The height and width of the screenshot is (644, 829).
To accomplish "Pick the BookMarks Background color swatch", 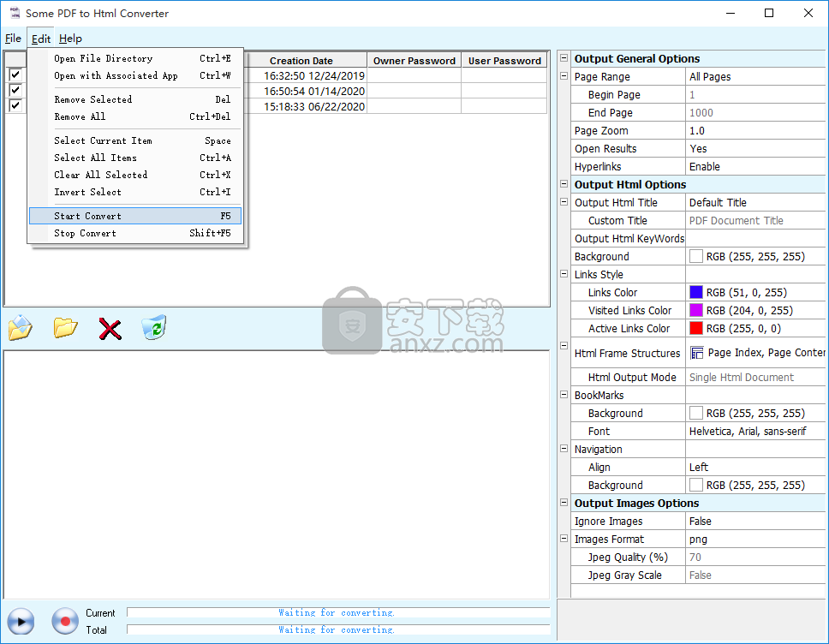I will coord(696,413).
